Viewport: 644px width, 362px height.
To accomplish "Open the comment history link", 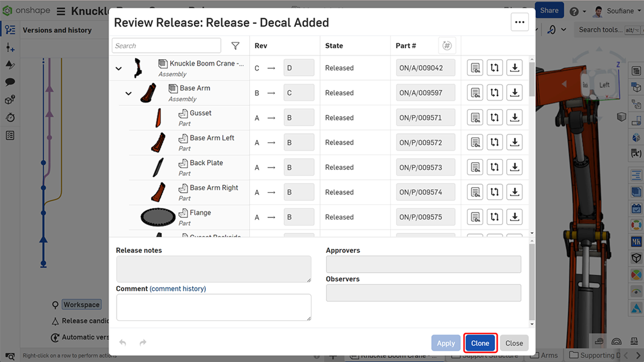I will tap(178, 288).
